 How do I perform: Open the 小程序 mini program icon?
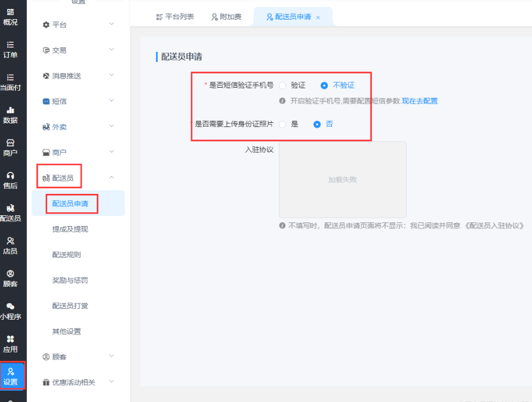(x=11, y=307)
